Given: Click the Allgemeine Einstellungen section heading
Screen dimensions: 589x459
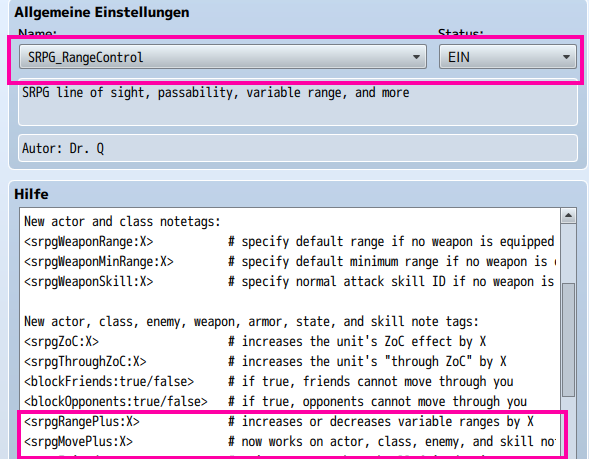Looking at the screenshot, I should pyautogui.click(x=102, y=12).
